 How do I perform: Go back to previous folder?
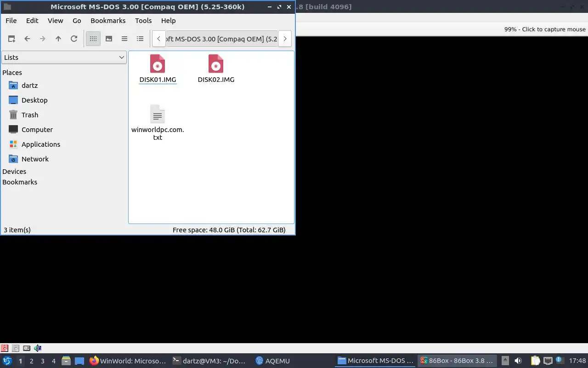pos(27,39)
